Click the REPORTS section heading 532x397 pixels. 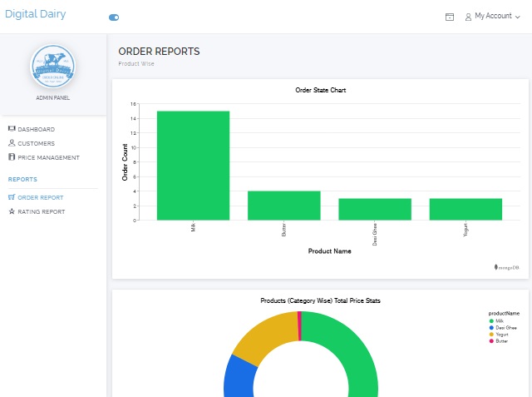[x=22, y=179]
